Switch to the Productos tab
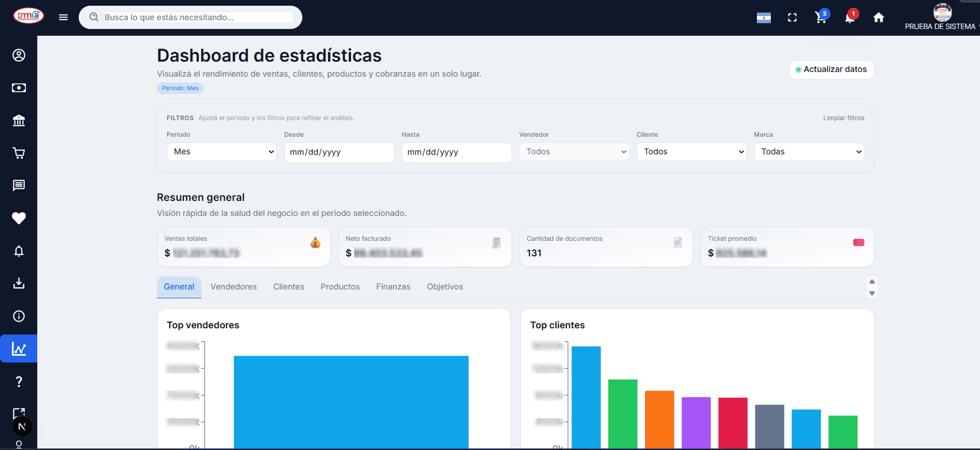Image resolution: width=980 pixels, height=450 pixels. coord(340,287)
